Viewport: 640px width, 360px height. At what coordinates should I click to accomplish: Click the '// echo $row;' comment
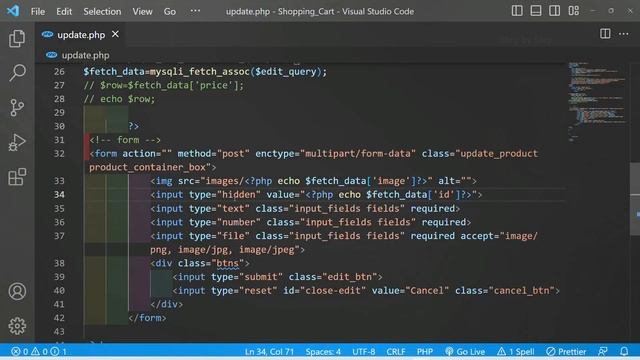(119, 99)
